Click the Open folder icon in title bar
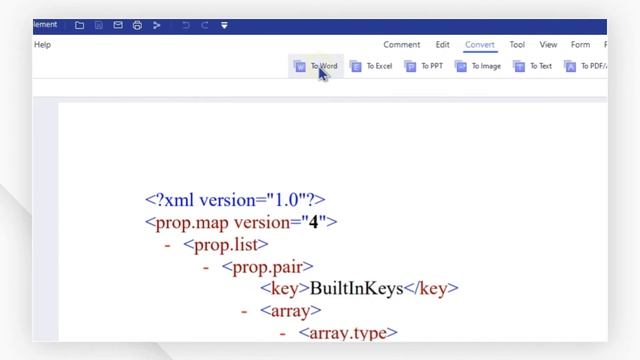Screen dimensions: 640x360 tap(80, 25)
